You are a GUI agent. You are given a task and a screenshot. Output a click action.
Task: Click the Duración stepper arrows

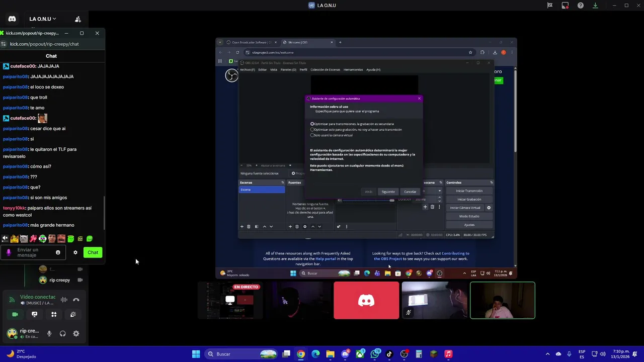pyautogui.click(x=439, y=199)
